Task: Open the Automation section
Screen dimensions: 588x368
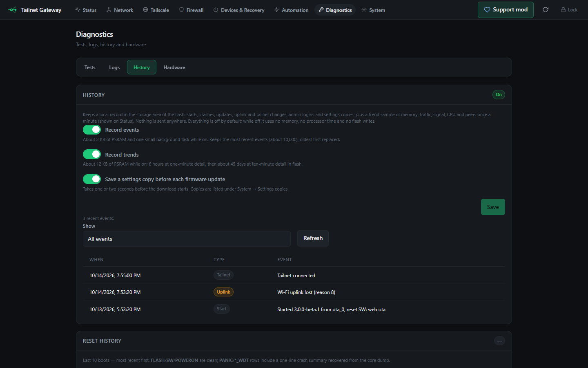Action: 291,10
